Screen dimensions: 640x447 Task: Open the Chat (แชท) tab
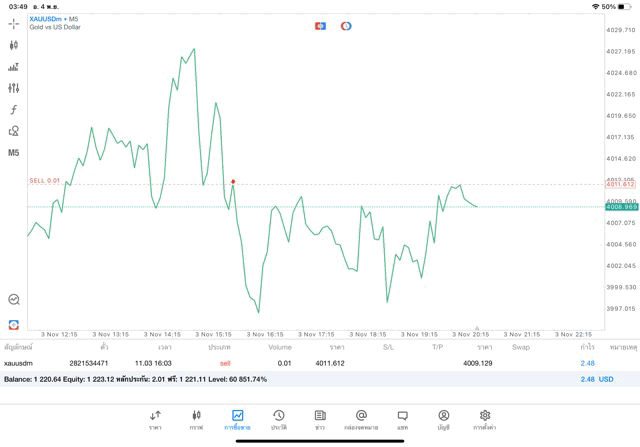click(402, 419)
